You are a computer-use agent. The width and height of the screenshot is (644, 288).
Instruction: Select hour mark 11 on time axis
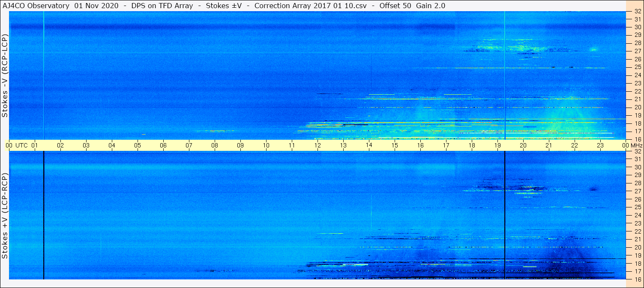point(292,145)
